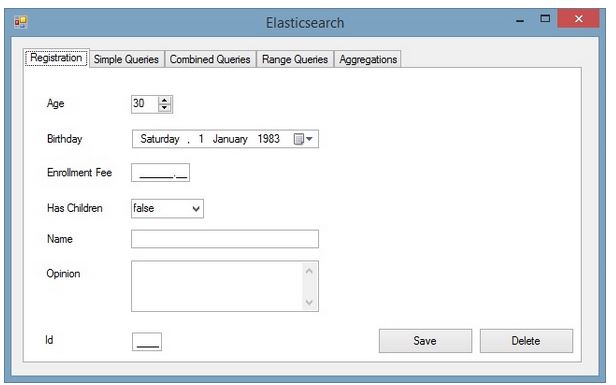This screenshot has width=616, height=385.
Task: Click the Birthday label text
Action: coord(64,139)
